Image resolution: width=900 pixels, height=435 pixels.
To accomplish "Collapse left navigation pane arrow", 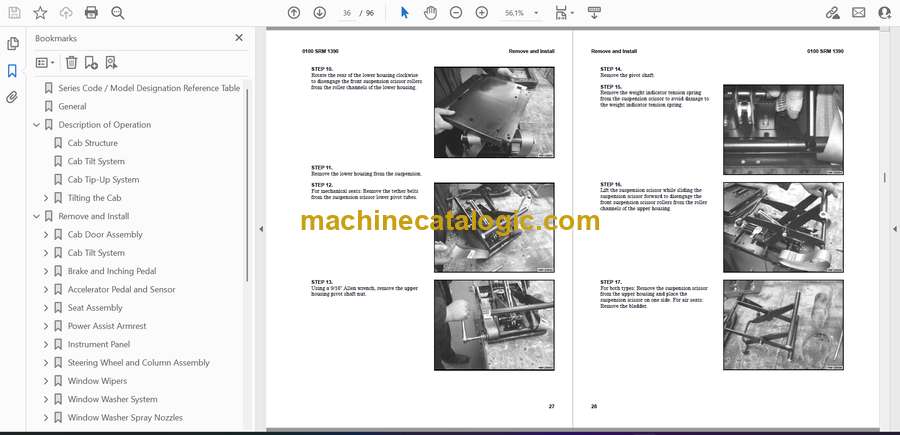I will pyautogui.click(x=261, y=229).
